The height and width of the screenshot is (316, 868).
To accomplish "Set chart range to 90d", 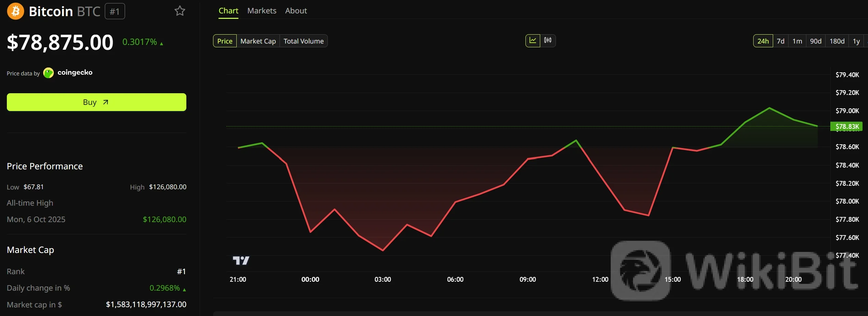I will [816, 41].
